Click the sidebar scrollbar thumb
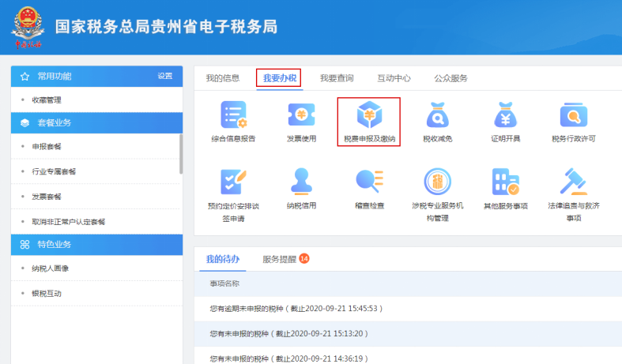 point(181,154)
